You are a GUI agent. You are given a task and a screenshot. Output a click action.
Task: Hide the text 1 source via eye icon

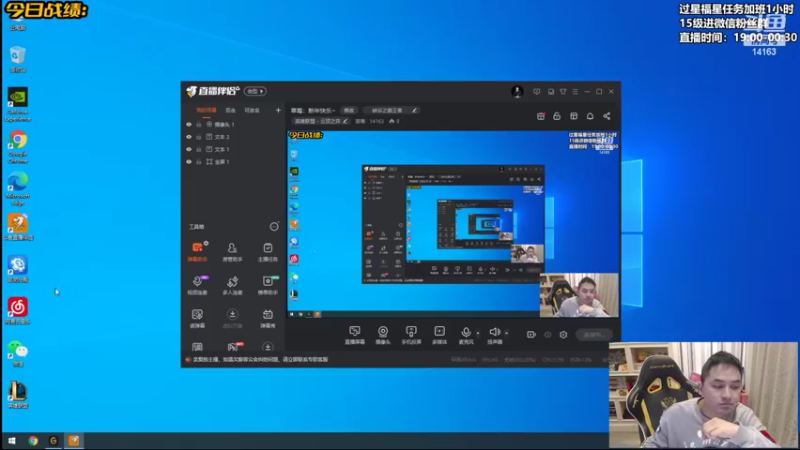(x=189, y=149)
